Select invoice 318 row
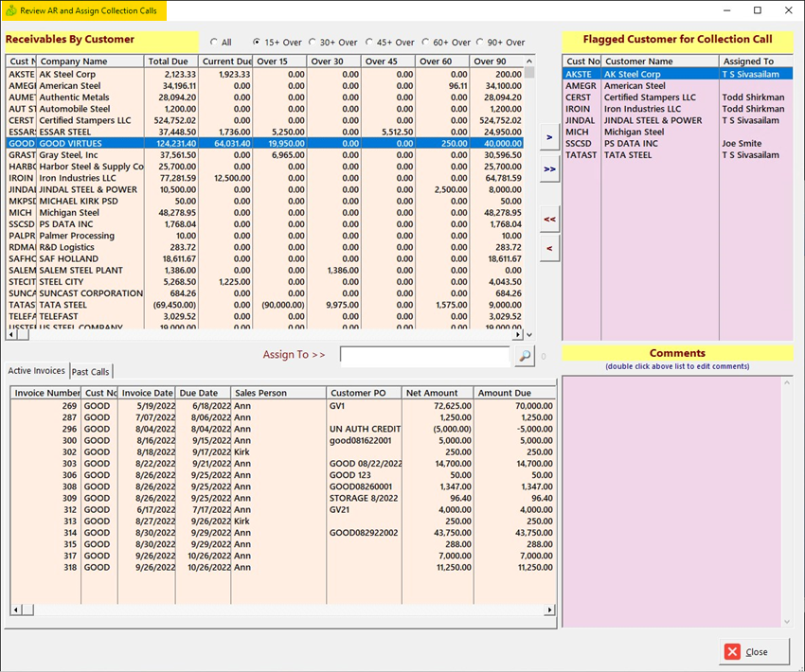The image size is (805, 672). point(283,567)
